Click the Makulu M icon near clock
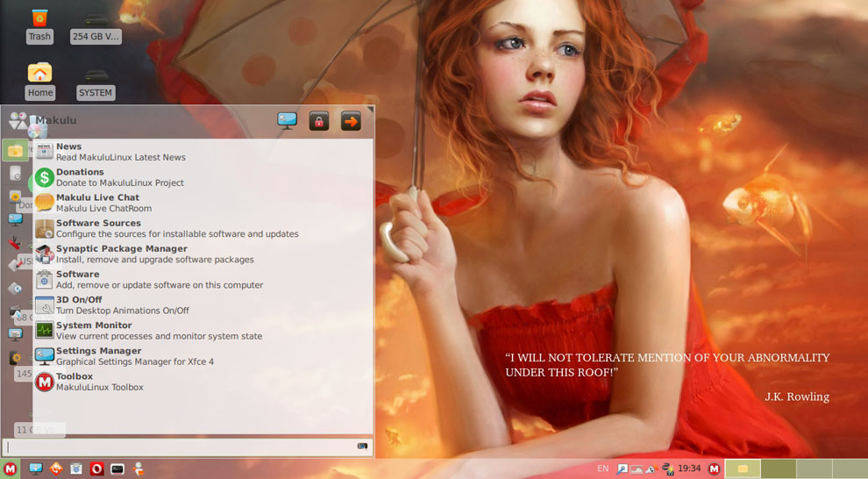 [x=714, y=469]
